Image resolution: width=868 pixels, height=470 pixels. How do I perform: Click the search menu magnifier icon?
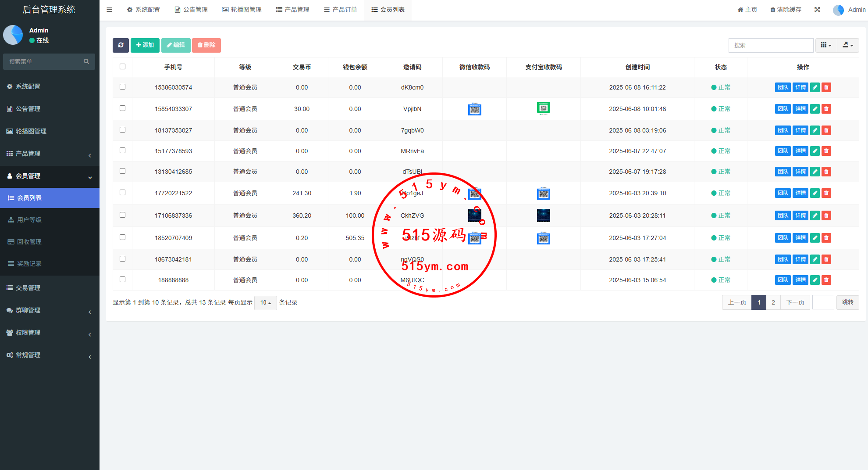pyautogui.click(x=86, y=61)
